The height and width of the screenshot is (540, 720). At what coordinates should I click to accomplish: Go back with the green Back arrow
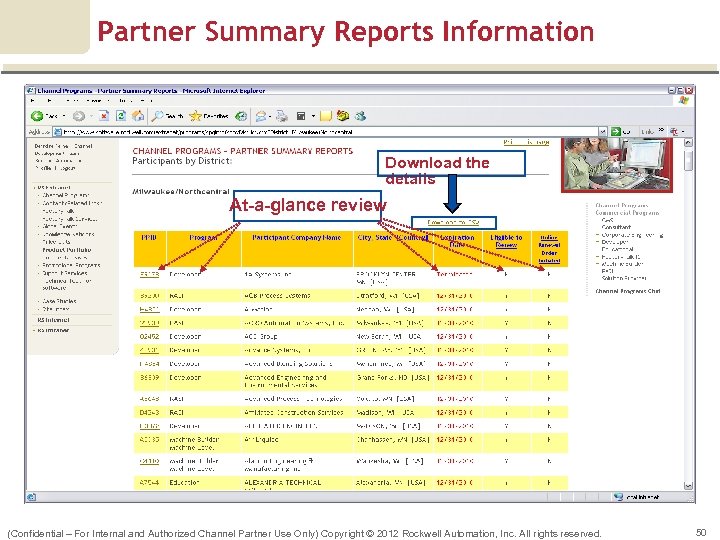(37, 116)
